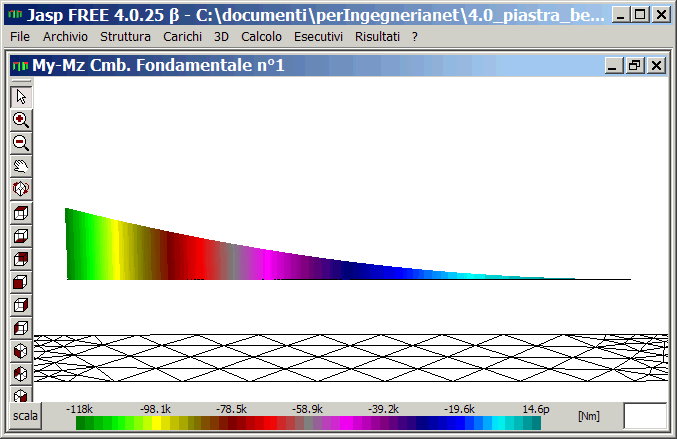This screenshot has height=439, width=677.
Task: Open the Calcolo menu
Action: 261,37
